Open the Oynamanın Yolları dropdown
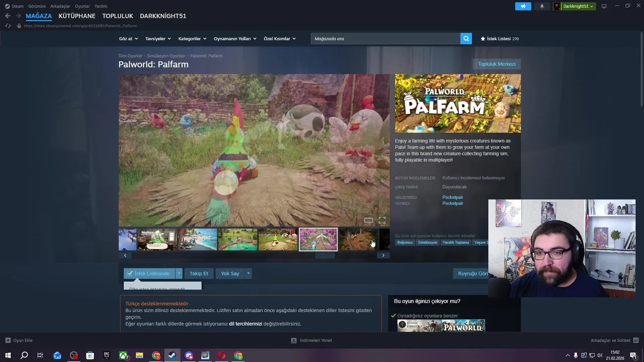Image resolution: width=644 pixels, height=362 pixels. (x=235, y=39)
